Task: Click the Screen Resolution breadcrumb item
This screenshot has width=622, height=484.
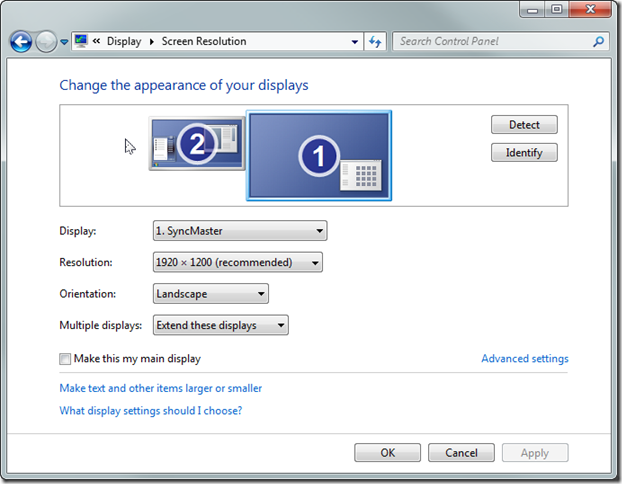Action: (203, 42)
